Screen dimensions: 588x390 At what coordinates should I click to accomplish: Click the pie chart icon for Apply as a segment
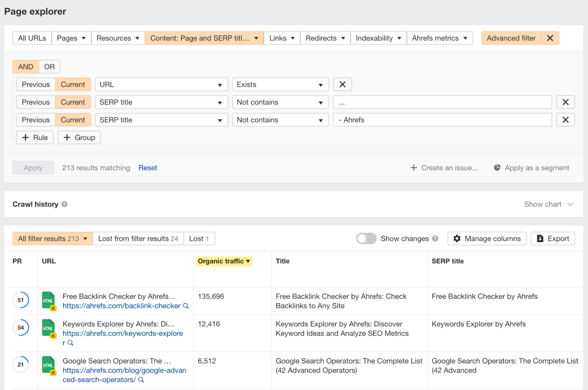[497, 167]
